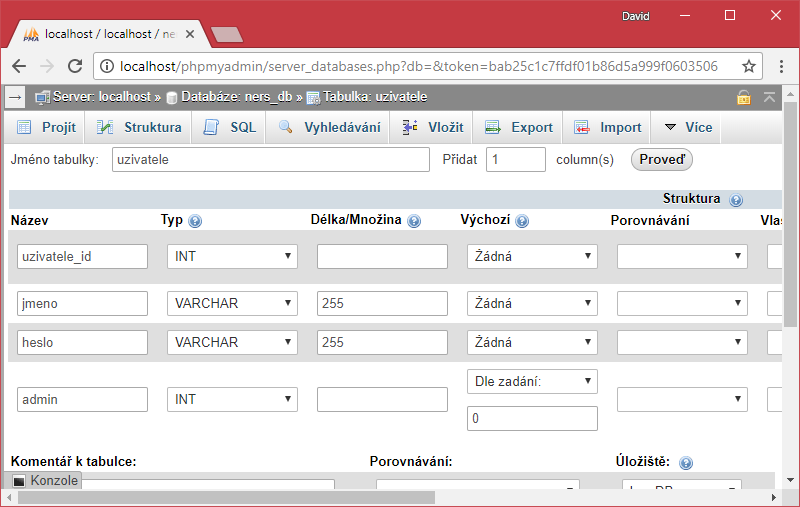The height and width of the screenshot is (507, 800).
Task: Click the browser address bar URL
Action: point(418,66)
